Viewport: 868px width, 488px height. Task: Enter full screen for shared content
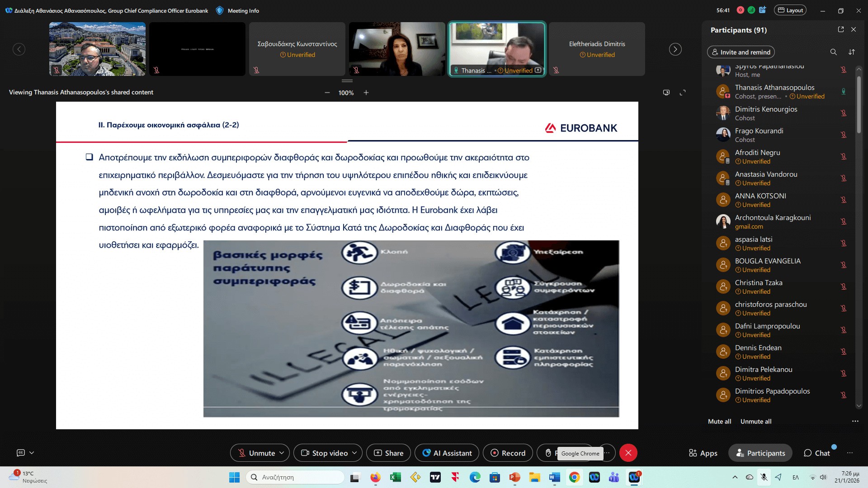[683, 93]
